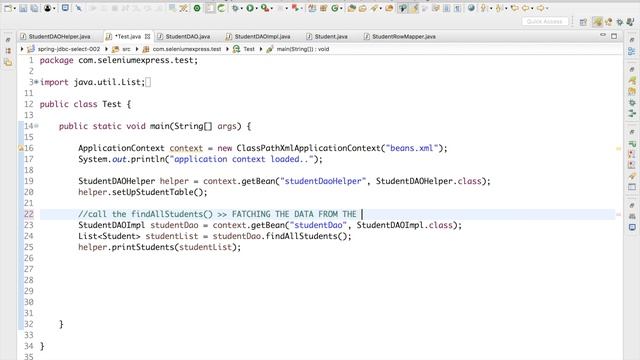
Task: Click Last Edit Location icon
Action: pos(515,8)
